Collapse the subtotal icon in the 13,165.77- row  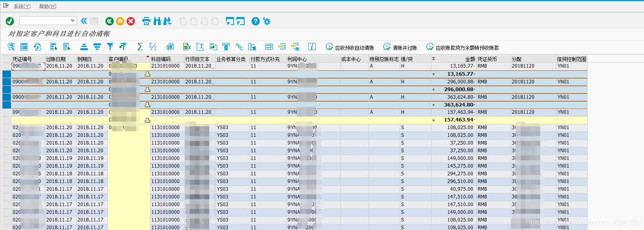(147, 74)
